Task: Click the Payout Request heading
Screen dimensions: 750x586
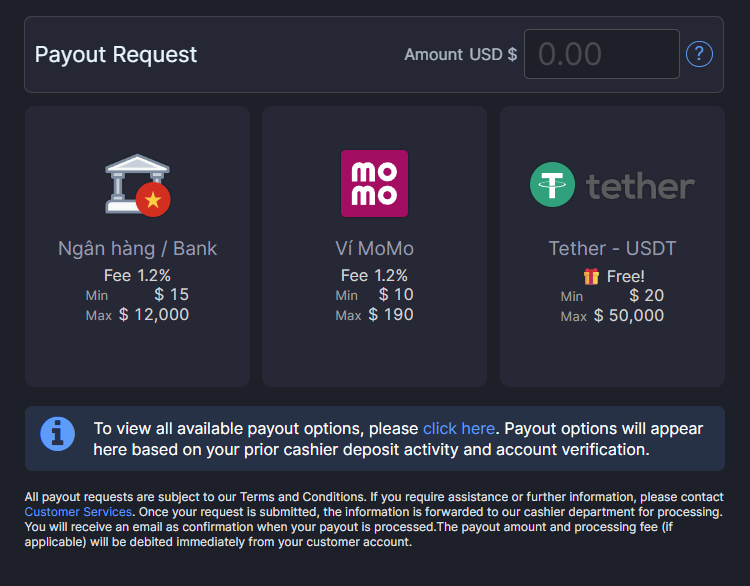Action: tap(116, 54)
